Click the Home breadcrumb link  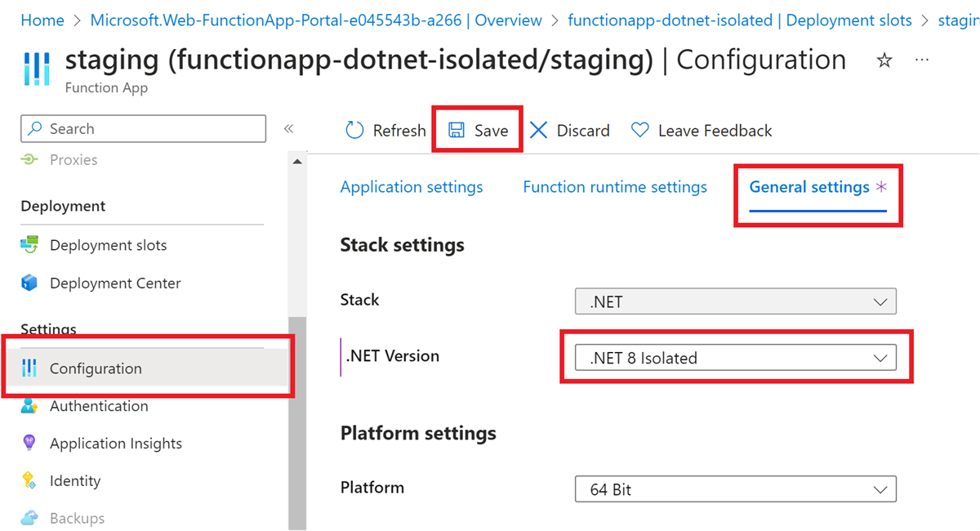pos(42,20)
